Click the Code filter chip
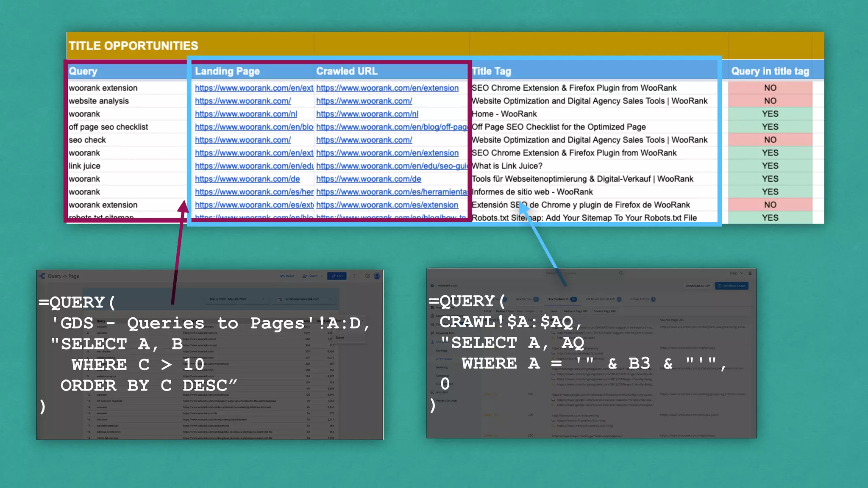Viewport: 868px width, 488px height. point(554,311)
